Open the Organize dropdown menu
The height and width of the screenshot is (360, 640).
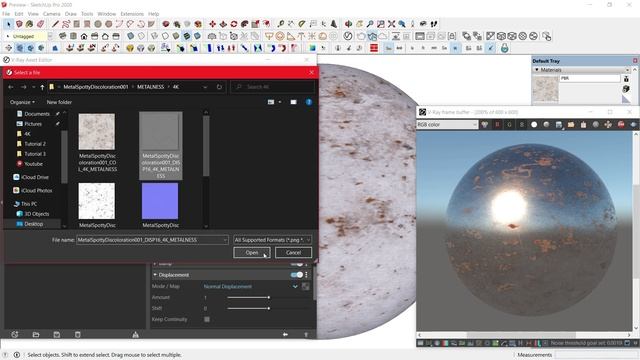(x=22, y=102)
